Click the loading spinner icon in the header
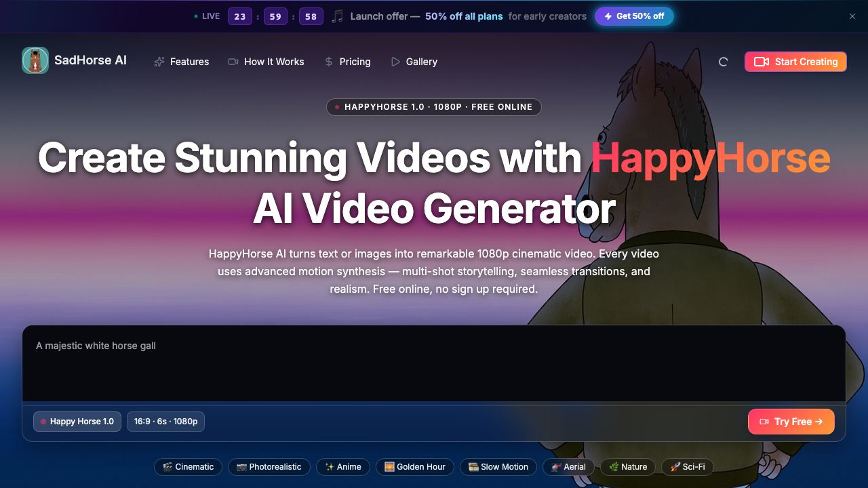Screen dimensions: 868x488 [x=723, y=62]
